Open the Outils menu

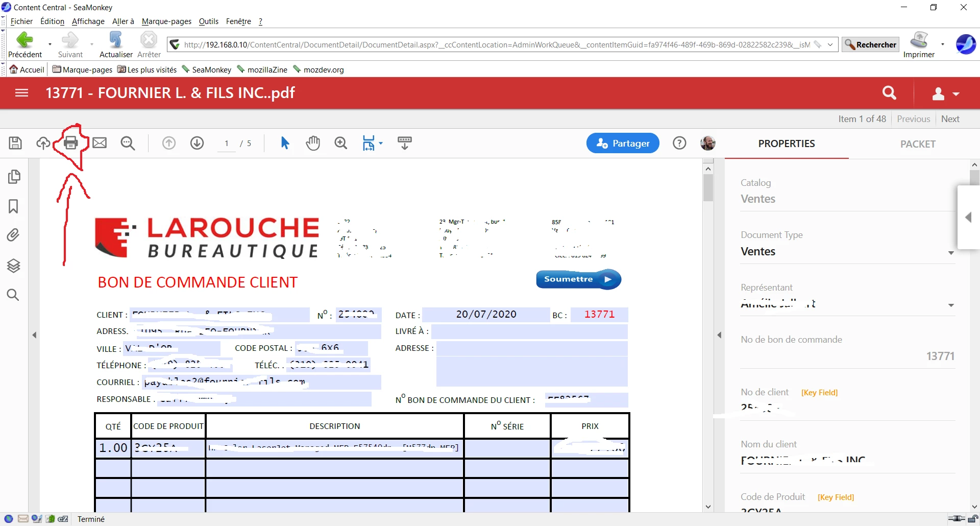pos(209,21)
